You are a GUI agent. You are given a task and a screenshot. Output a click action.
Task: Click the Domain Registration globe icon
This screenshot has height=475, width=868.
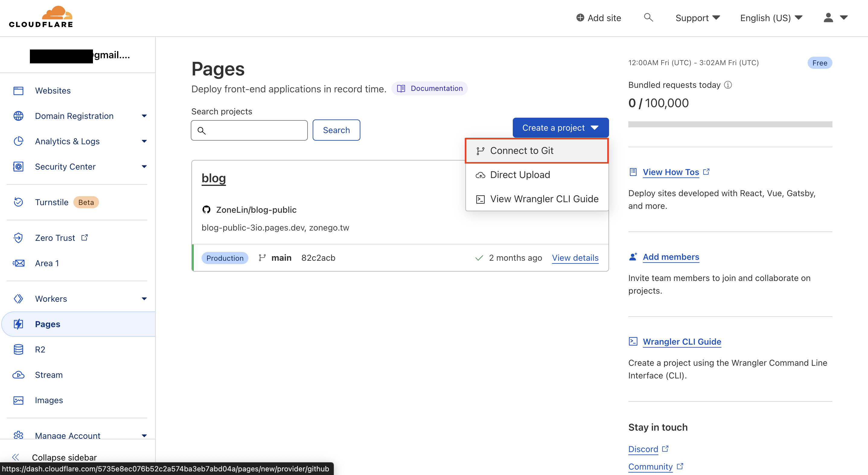click(x=18, y=116)
